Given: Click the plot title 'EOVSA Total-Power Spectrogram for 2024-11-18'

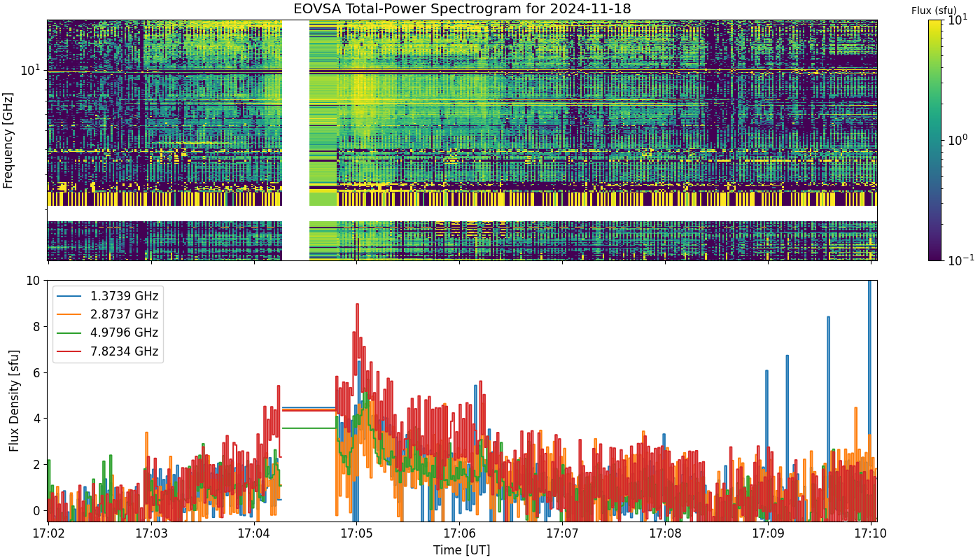Looking at the screenshot, I should click(462, 9).
